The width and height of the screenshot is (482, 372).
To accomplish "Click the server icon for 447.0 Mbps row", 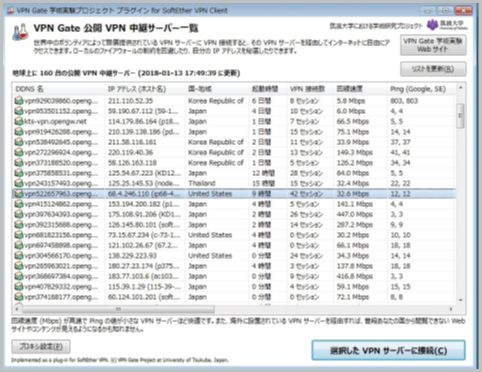I will tap(19, 214).
